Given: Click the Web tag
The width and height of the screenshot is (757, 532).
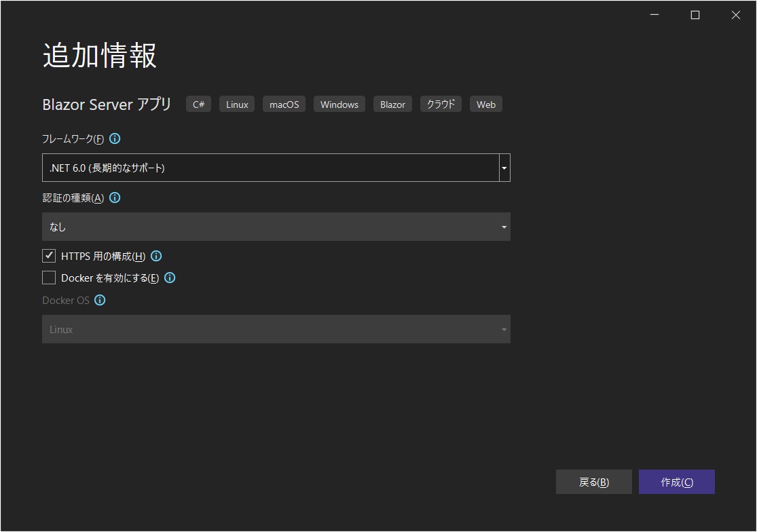Looking at the screenshot, I should tap(486, 104).
